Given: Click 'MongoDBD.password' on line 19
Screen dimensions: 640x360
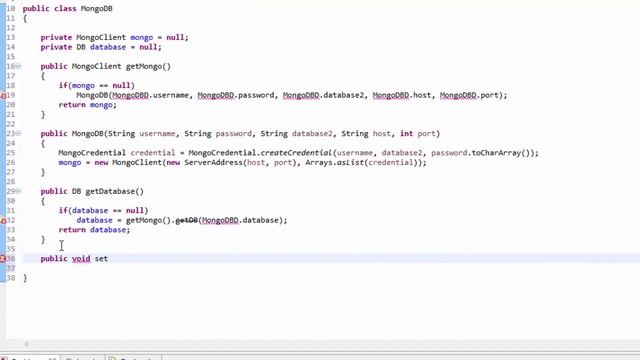Looking at the screenshot, I should point(236,95).
